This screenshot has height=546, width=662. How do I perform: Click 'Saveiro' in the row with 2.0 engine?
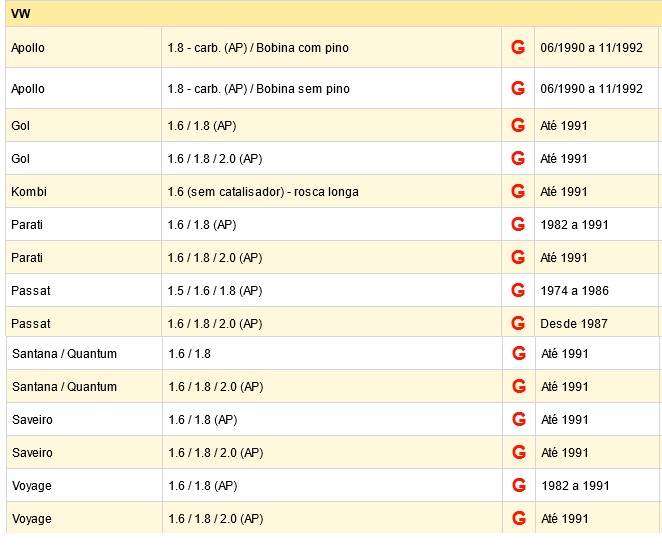[x=33, y=453]
